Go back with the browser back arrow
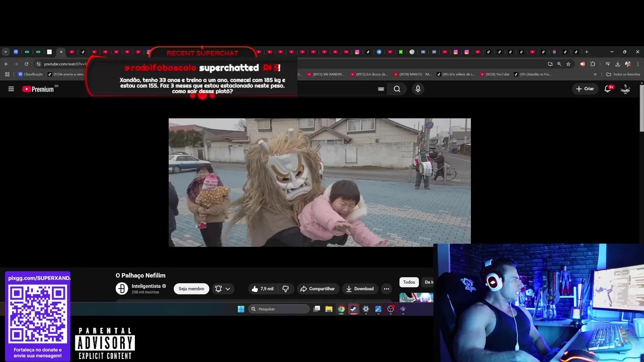Image resolution: width=644 pixels, height=362 pixels. (6, 64)
